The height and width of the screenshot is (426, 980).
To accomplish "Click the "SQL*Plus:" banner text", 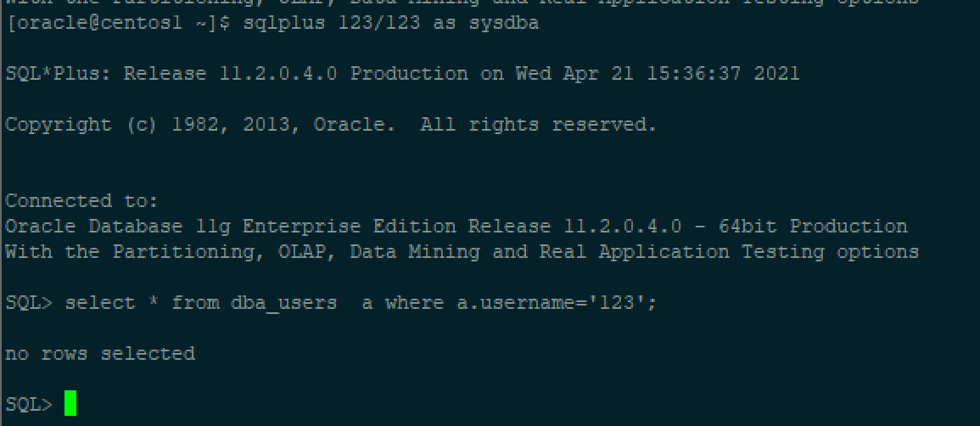I will tap(59, 74).
